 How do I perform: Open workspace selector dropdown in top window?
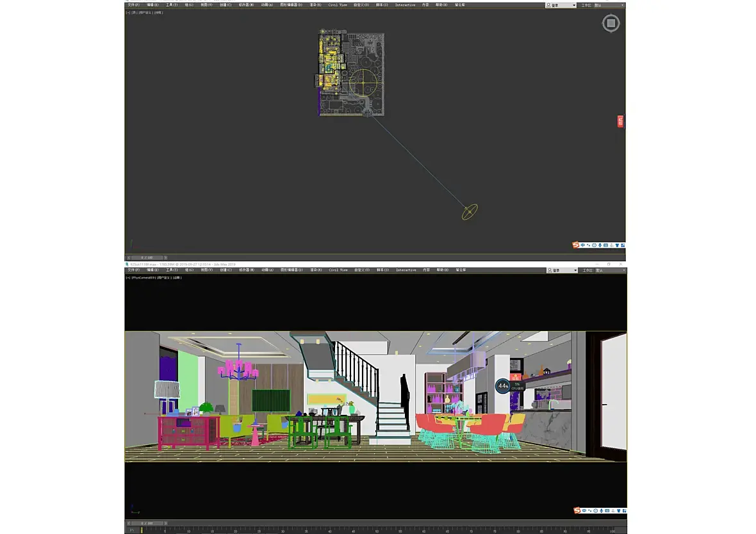click(609, 5)
